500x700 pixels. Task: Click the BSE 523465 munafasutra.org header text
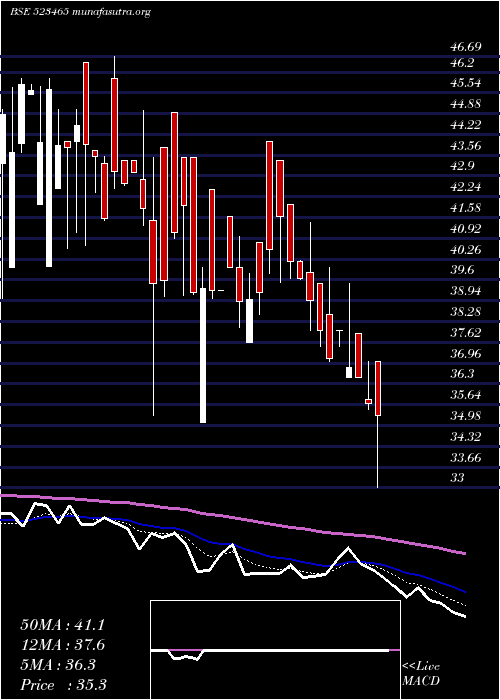click(80, 12)
